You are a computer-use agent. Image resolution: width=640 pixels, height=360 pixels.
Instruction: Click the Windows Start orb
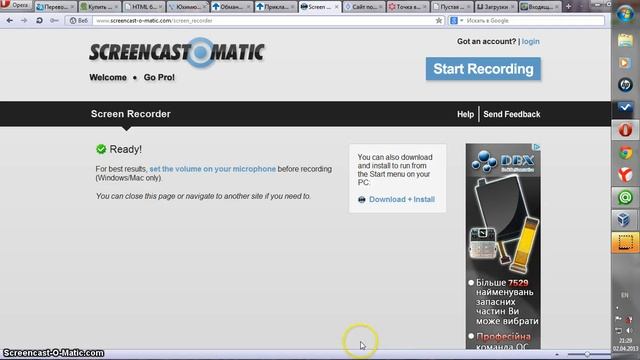[625, 14]
